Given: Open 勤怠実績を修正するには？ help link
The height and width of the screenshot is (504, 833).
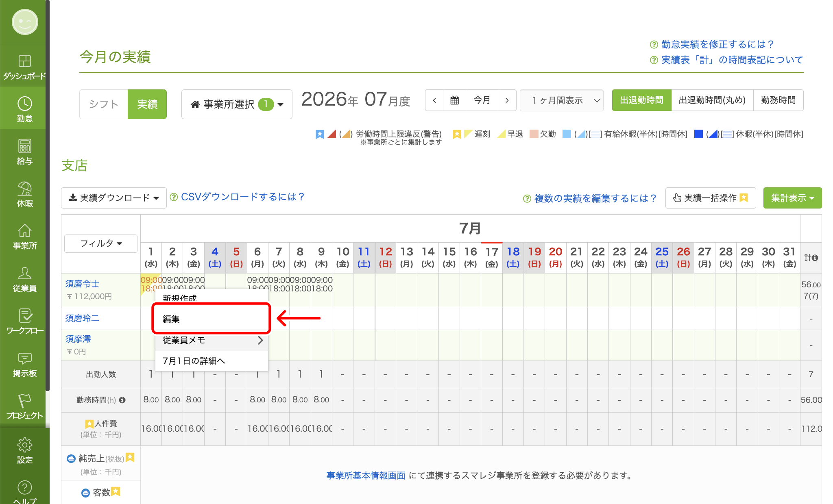Looking at the screenshot, I should coord(717,44).
